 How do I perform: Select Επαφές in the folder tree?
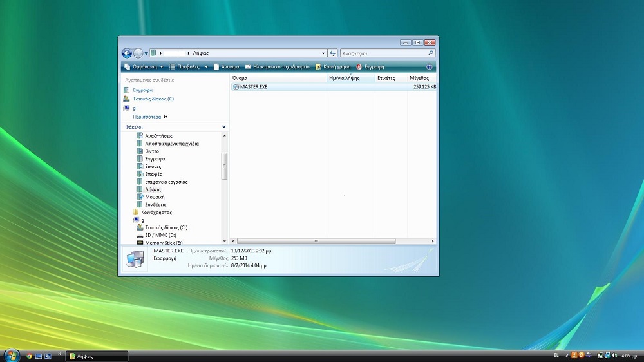153,174
